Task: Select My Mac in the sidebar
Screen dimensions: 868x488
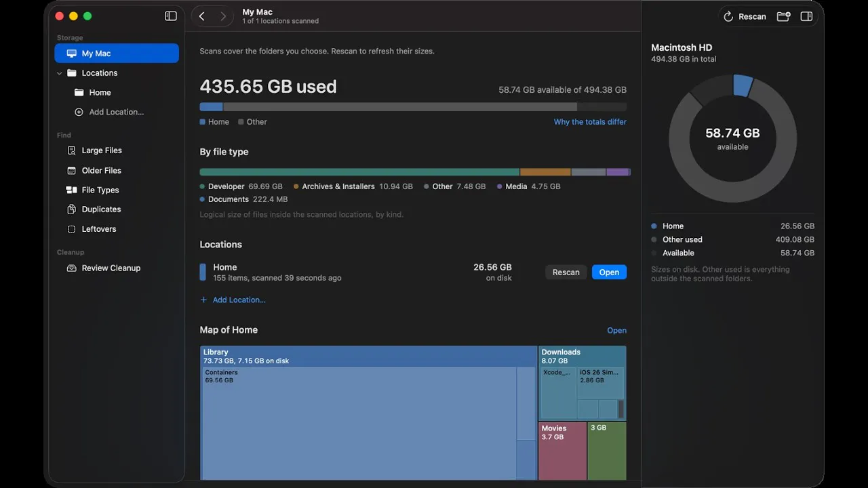Action: [117, 54]
